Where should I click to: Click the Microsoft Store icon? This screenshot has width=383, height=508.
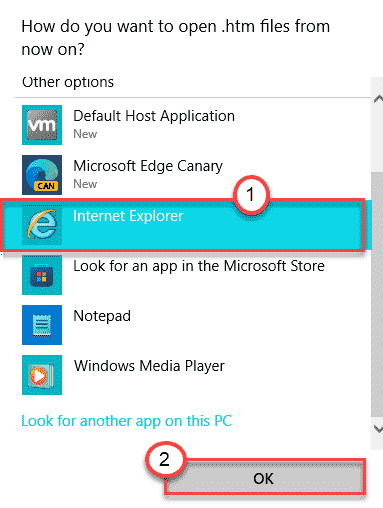42,275
